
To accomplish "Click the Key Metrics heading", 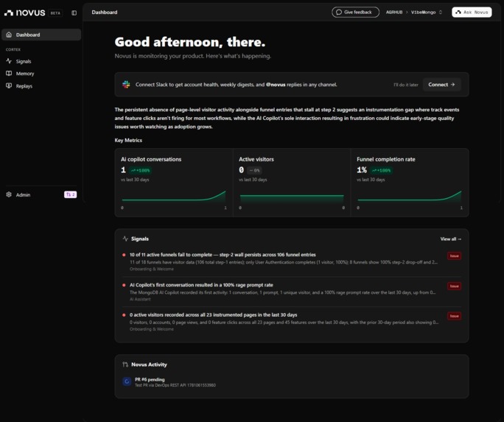I will point(128,141).
